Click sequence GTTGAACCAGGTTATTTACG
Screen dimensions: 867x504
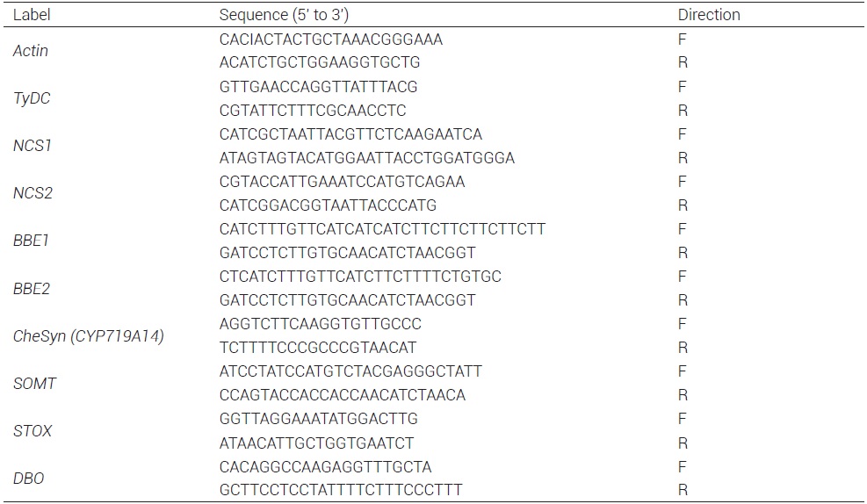coord(318,87)
